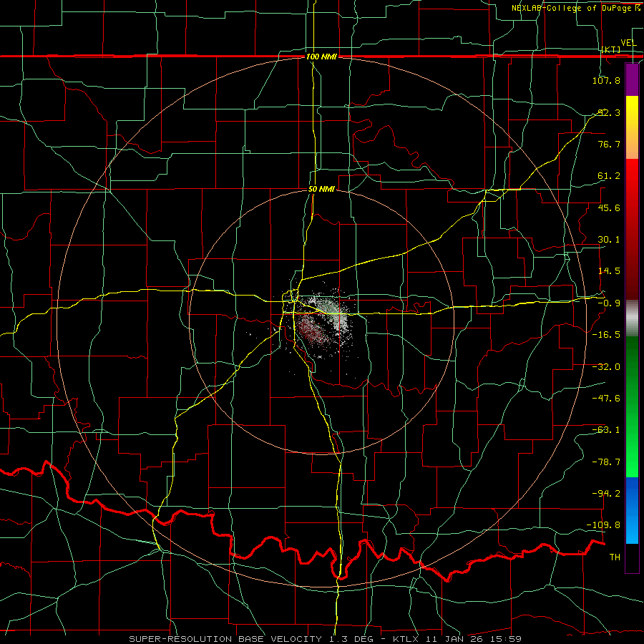Select the -109.8 velocity scale value
Image resolution: width=644 pixels, height=644 pixels.
point(604,525)
